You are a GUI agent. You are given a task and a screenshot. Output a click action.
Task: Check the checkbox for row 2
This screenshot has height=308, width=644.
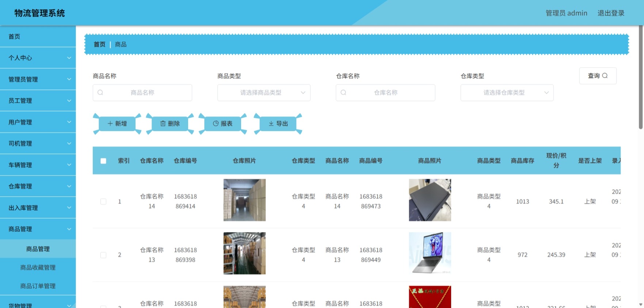[103, 255]
